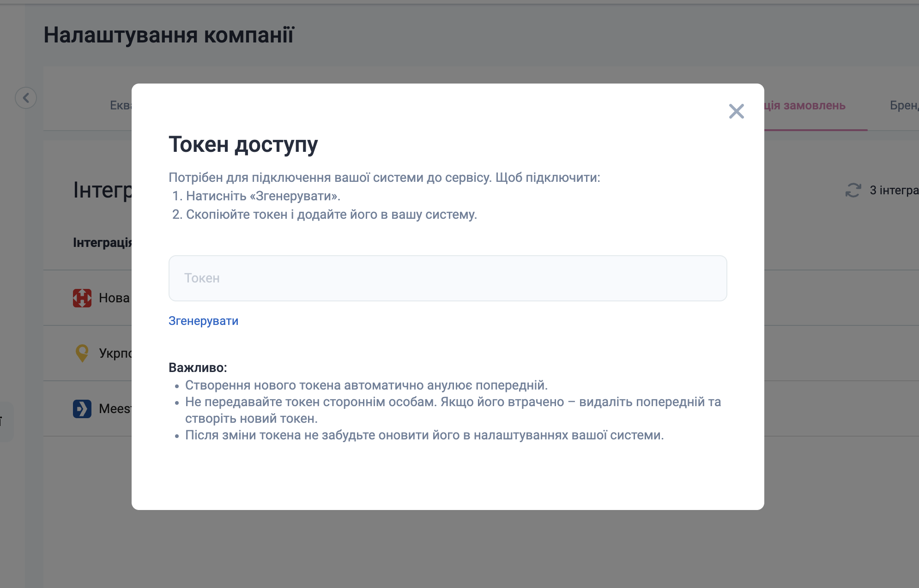The height and width of the screenshot is (588, 919).
Task: Close the Токен доступу dialog
Action: [736, 111]
